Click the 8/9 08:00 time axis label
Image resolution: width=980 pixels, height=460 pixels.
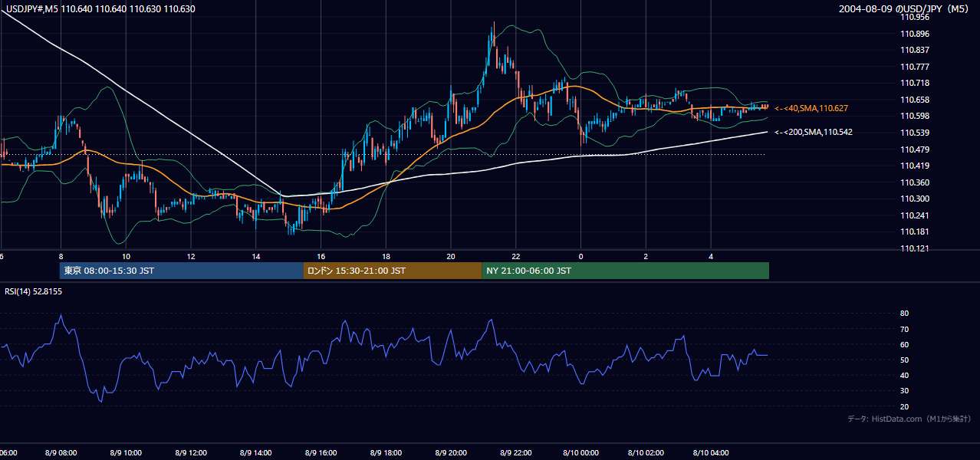(60, 453)
